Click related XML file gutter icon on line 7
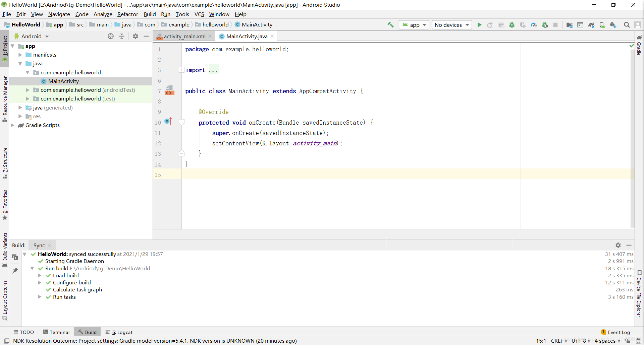 point(170,90)
